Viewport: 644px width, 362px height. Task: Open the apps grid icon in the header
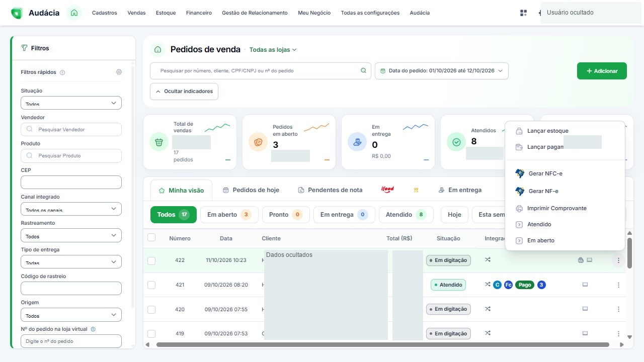(x=523, y=13)
